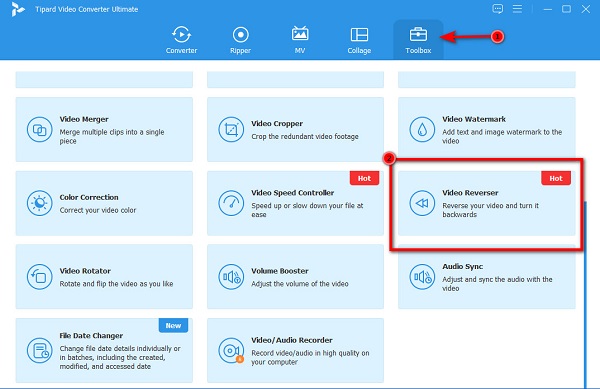Open the Video Rotator icon
The width and height of the screenshot is (600, 389).
point(39,277)
